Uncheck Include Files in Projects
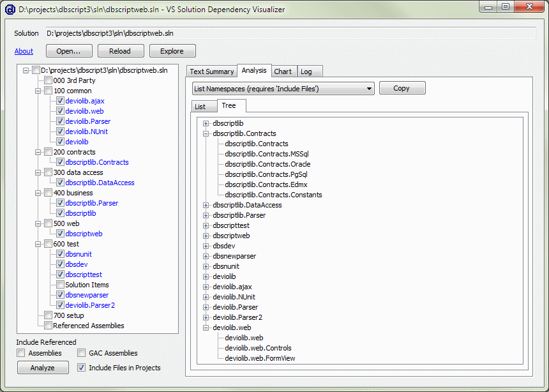This screenshot has height=392, width=549. pyautogui.click(x=82, y=368)
